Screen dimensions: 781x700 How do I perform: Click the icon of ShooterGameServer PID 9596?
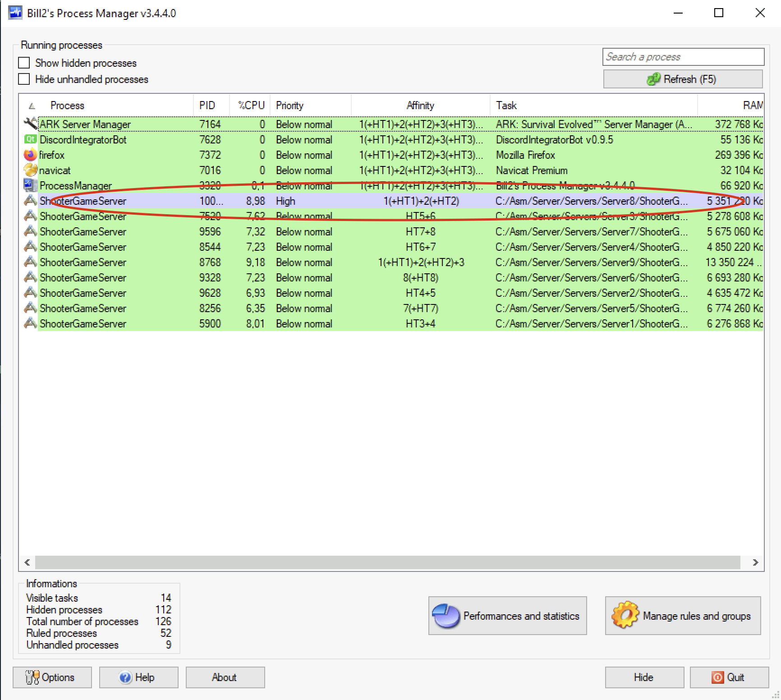(x=30, y=231)
